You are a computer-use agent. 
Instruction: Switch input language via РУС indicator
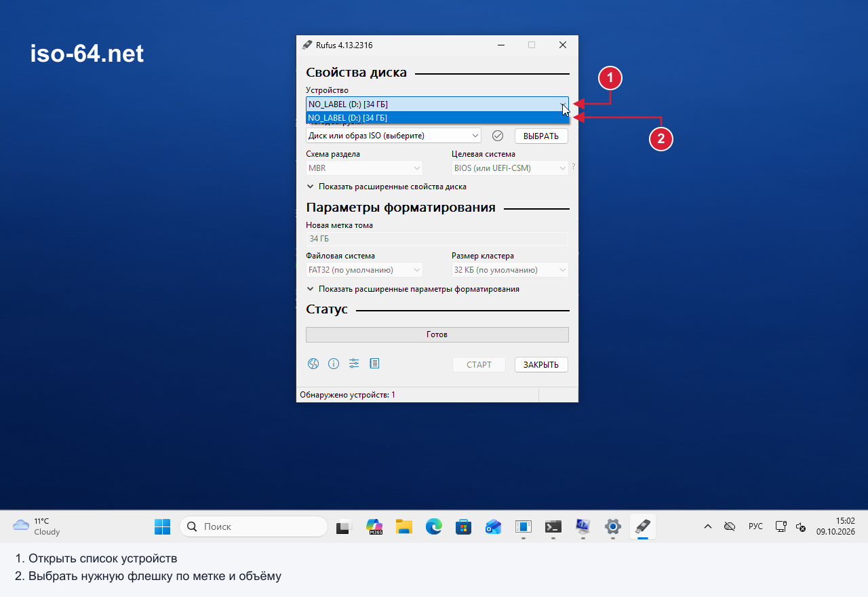(755, 526)
